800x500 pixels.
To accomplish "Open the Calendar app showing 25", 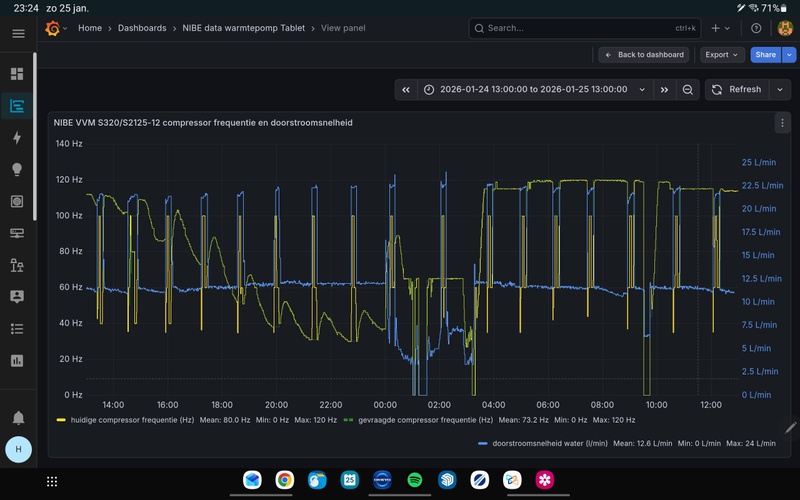I will pyautogui.click(x=349, y=480).
